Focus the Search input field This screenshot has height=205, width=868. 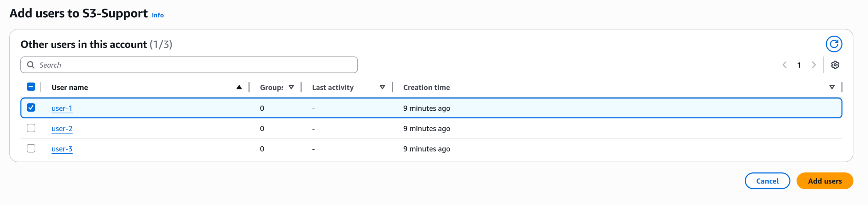tap(195, 65)
